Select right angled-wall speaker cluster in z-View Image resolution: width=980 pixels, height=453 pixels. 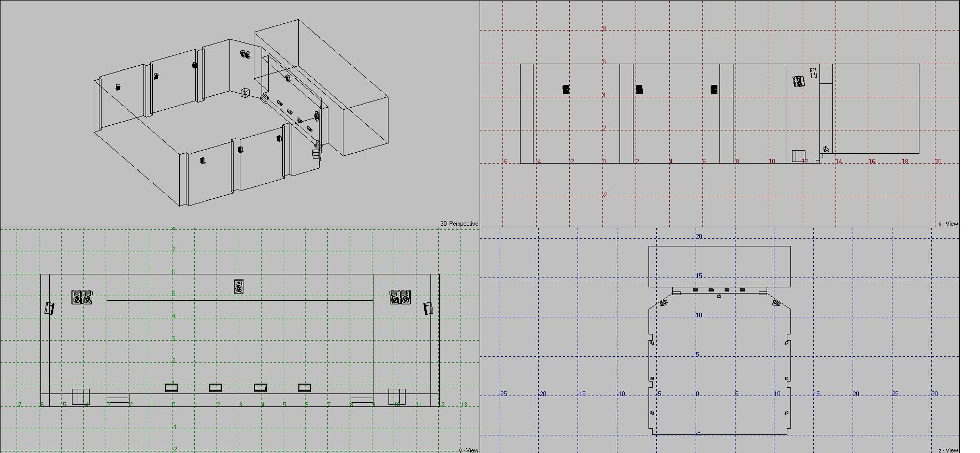tap(776, 303)
